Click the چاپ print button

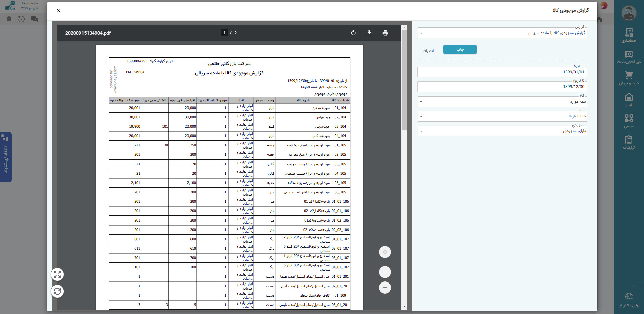coord(460,49)
